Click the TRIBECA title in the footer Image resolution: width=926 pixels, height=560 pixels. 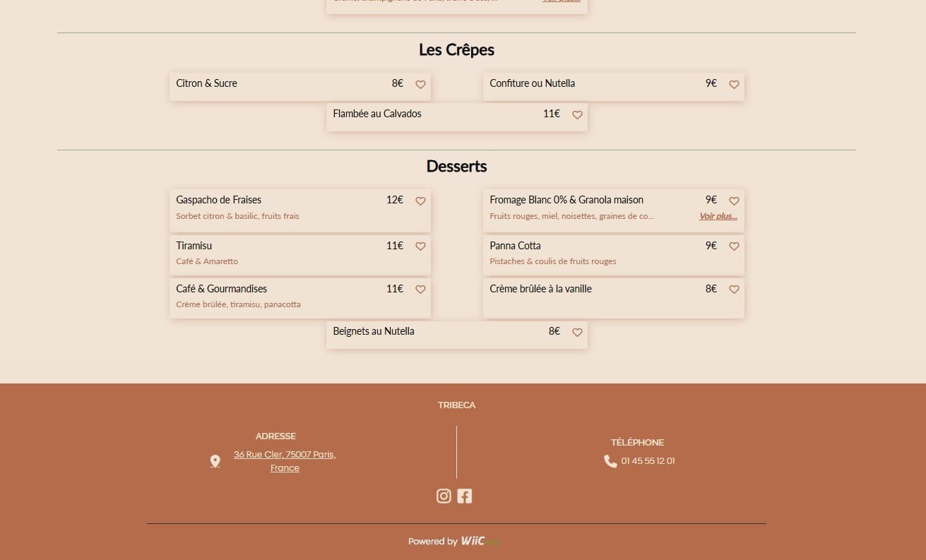coord(456,405)
